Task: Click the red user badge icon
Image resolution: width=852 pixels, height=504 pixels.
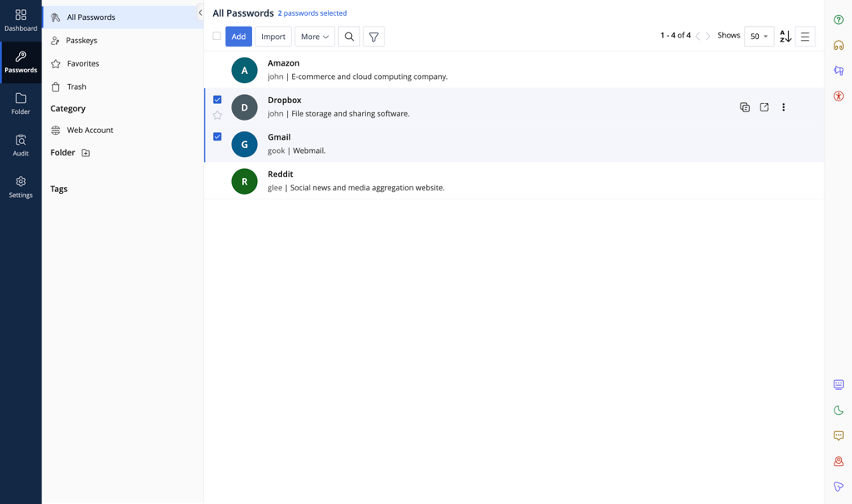Action: tap(839, 461)
